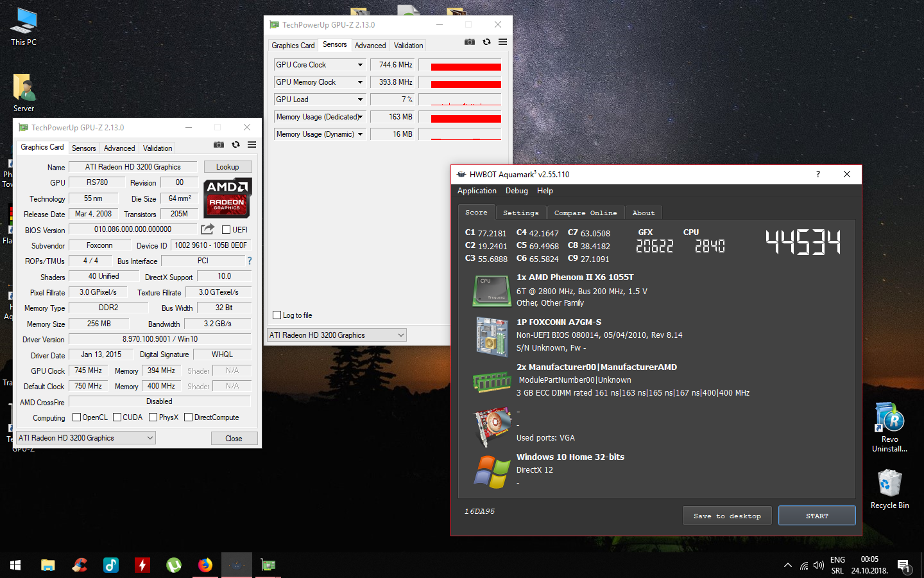Click the BIOS Version field
Viewport: 924px width, 578px height.
pyautogui.click(x=133, y=229)
